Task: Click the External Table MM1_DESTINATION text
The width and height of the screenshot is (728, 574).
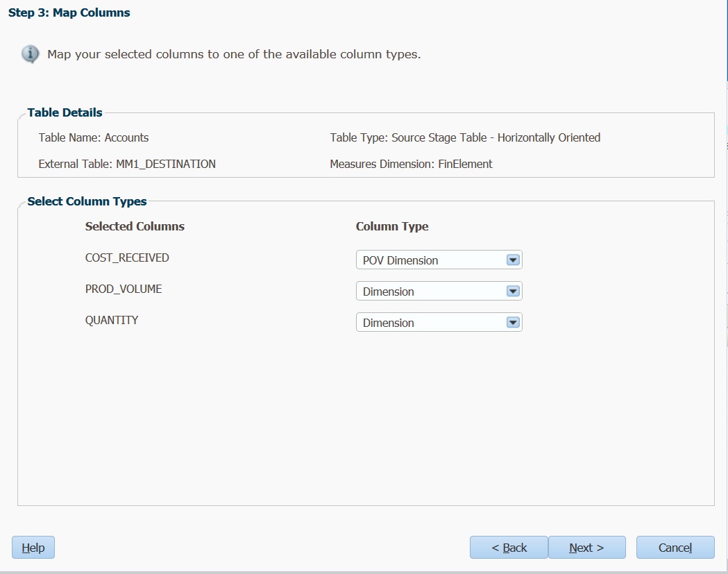Action: 127,164
